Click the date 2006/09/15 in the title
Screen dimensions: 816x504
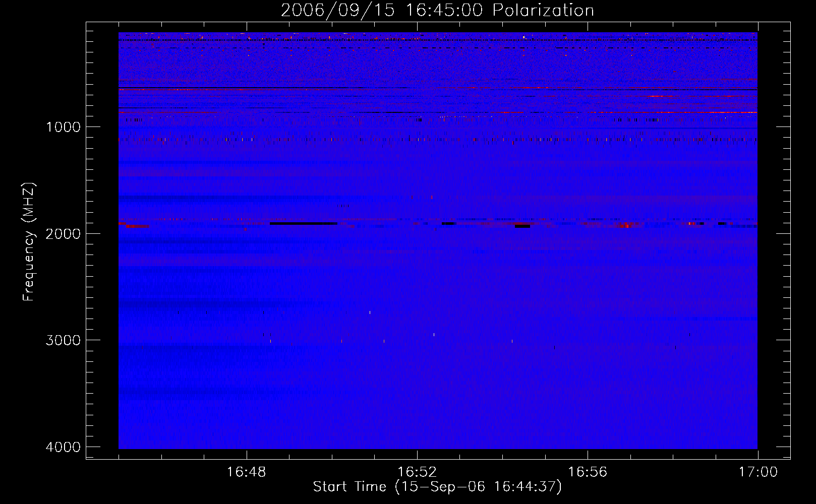point(337,11)
